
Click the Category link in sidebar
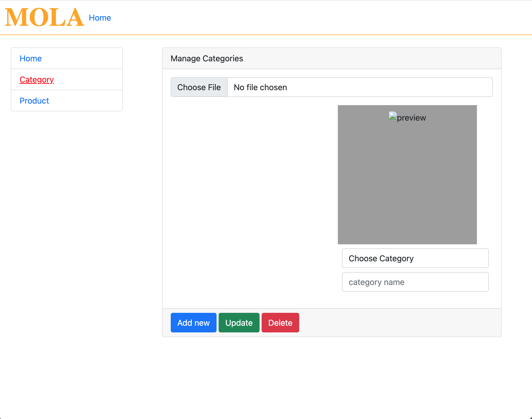[37, 79]
